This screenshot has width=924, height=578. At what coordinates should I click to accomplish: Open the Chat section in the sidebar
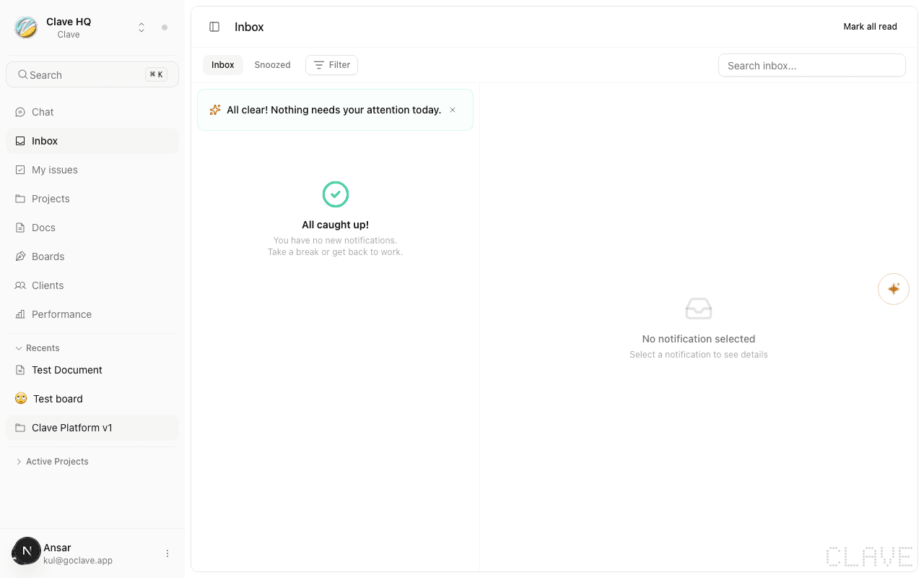coord(43,112)
